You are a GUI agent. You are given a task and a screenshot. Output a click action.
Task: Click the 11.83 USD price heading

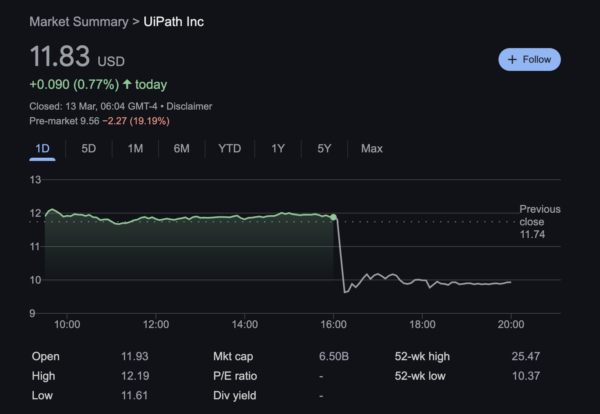pyautogui.click(x=75, y=57)
